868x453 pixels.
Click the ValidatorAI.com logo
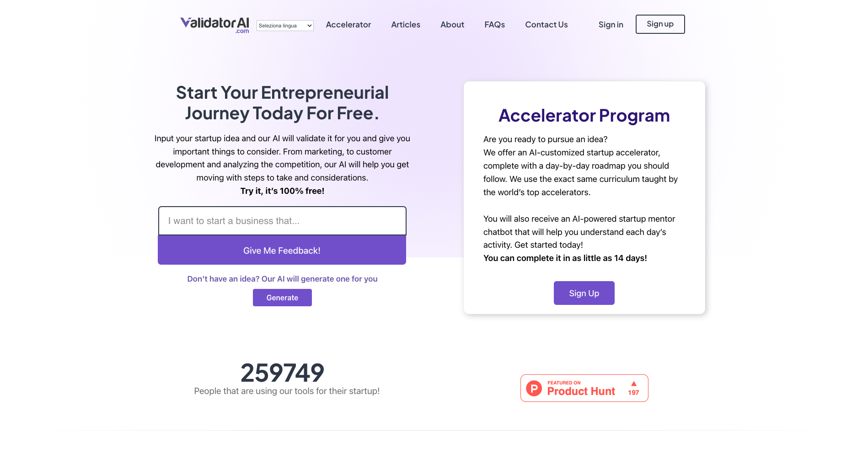pyautogui.click(x=214, y=24)
